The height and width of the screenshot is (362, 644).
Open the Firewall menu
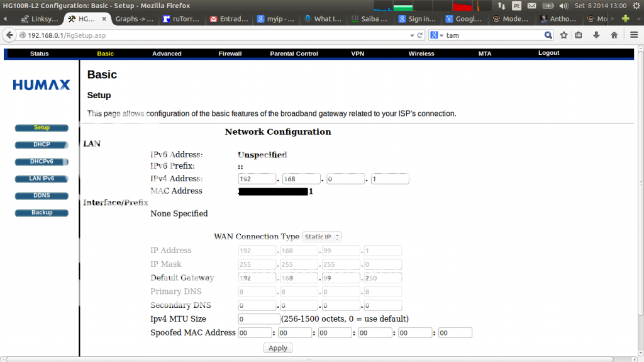230,54
